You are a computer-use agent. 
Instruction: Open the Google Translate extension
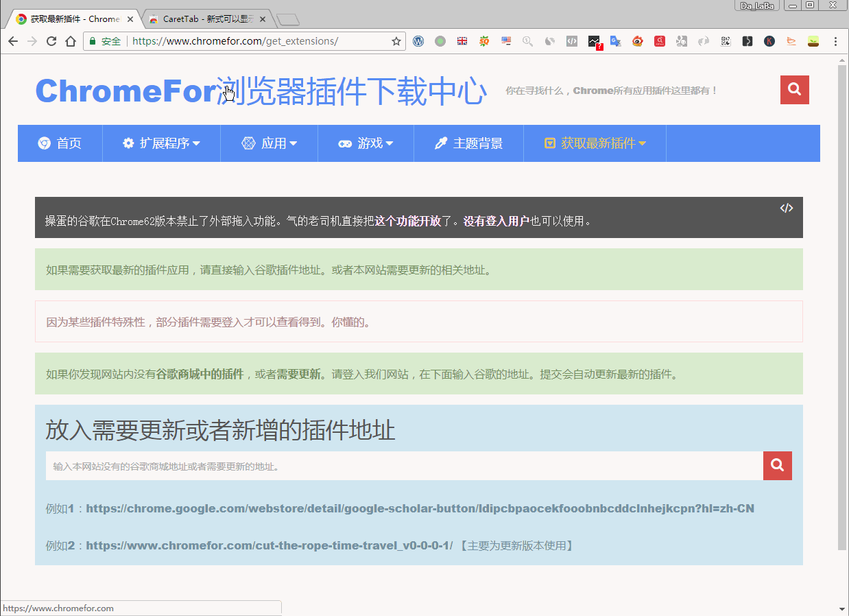616,41
